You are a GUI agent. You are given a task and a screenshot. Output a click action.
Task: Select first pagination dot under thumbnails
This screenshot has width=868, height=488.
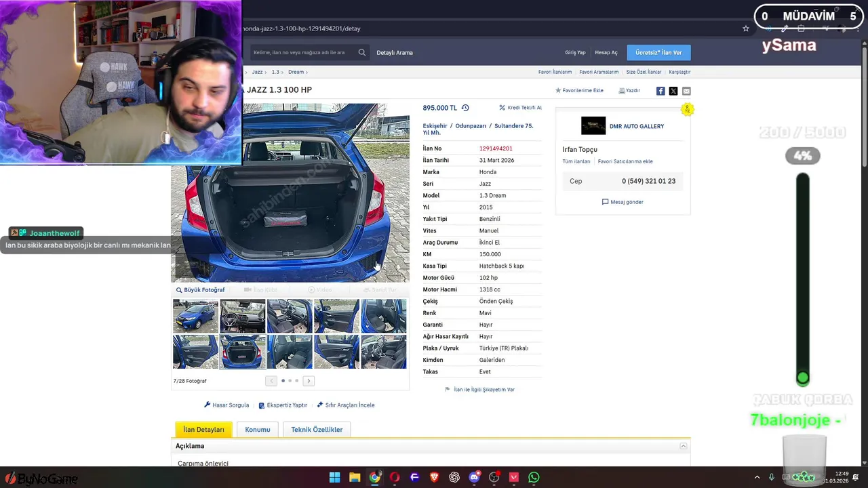point(283,381)
